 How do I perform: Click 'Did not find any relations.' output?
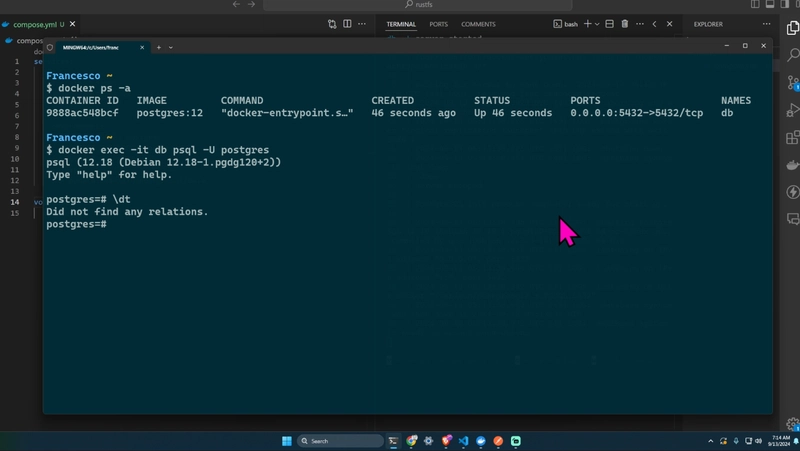click(127, 212)
